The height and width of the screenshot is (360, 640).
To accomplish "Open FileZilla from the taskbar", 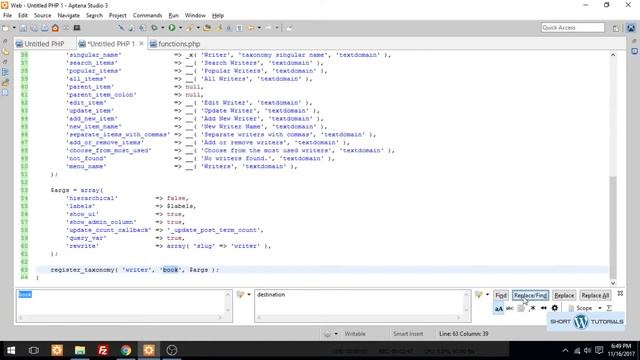I will click(103, 350).
